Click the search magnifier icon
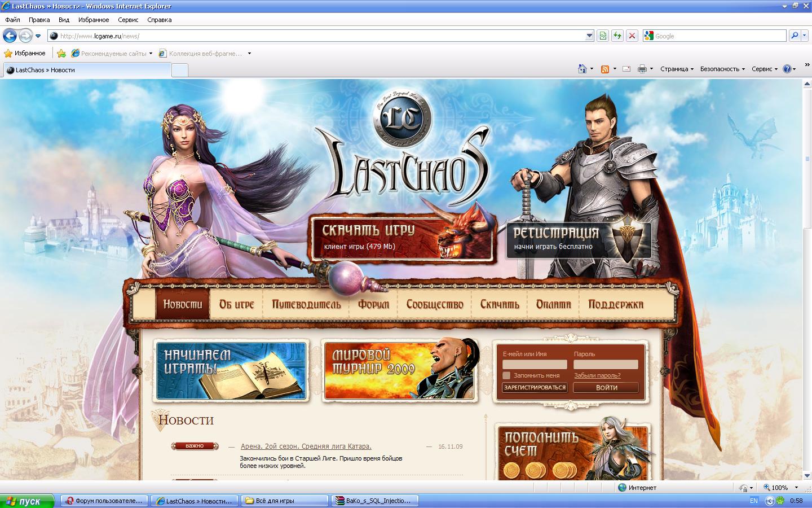 pyautogui.click(x=795, y=36)
